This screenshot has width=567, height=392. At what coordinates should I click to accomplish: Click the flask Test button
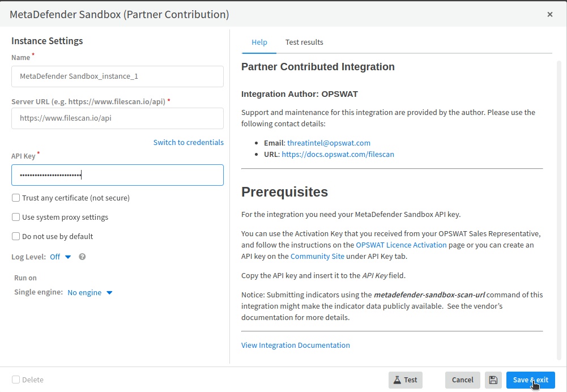click(406, 380)
